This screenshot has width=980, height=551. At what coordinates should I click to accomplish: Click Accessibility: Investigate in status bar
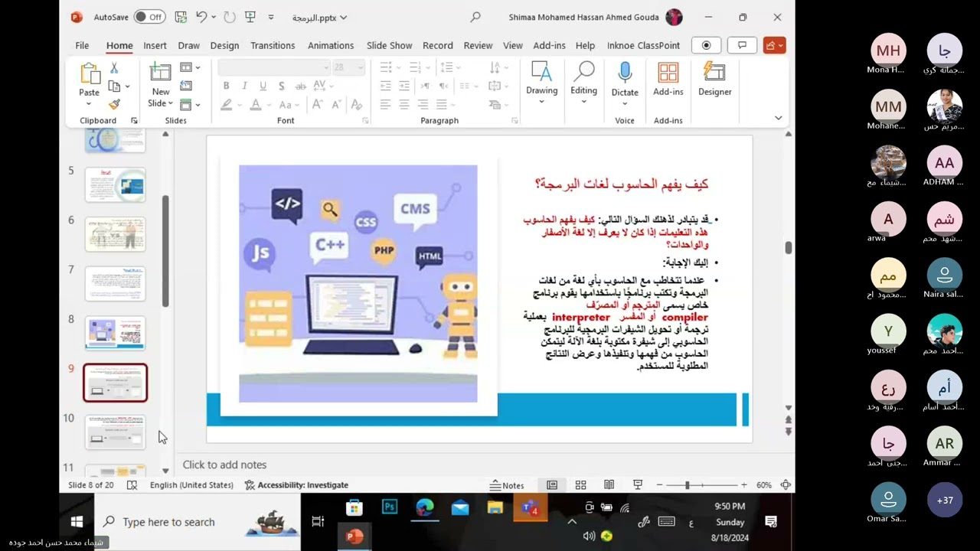pyautogui.click(x=296, y=485)
